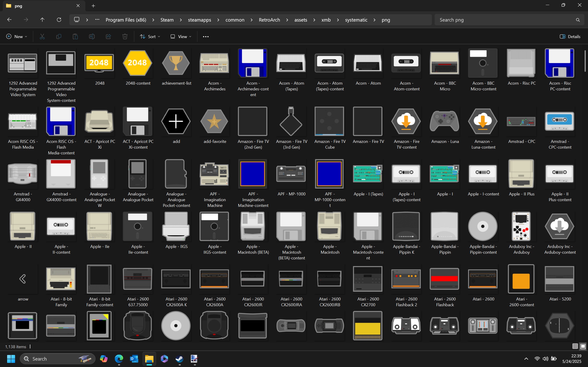Open the View dropdown menu
The image size is (588, 367).
click(181, 36)
